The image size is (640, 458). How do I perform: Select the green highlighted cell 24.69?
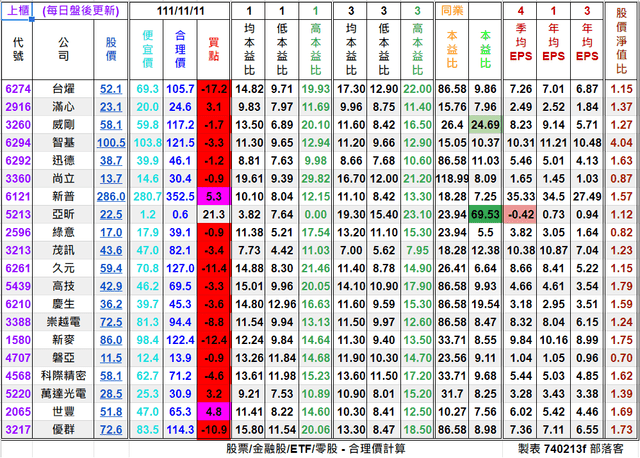485,125
